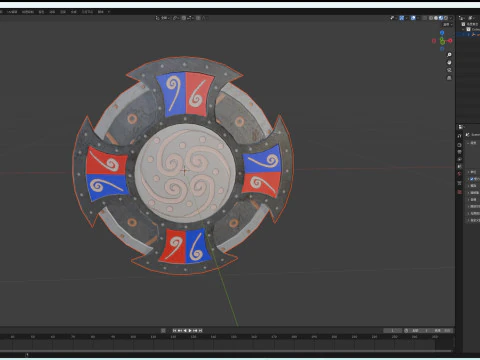Open the properties editor type icon

[460, 127]
